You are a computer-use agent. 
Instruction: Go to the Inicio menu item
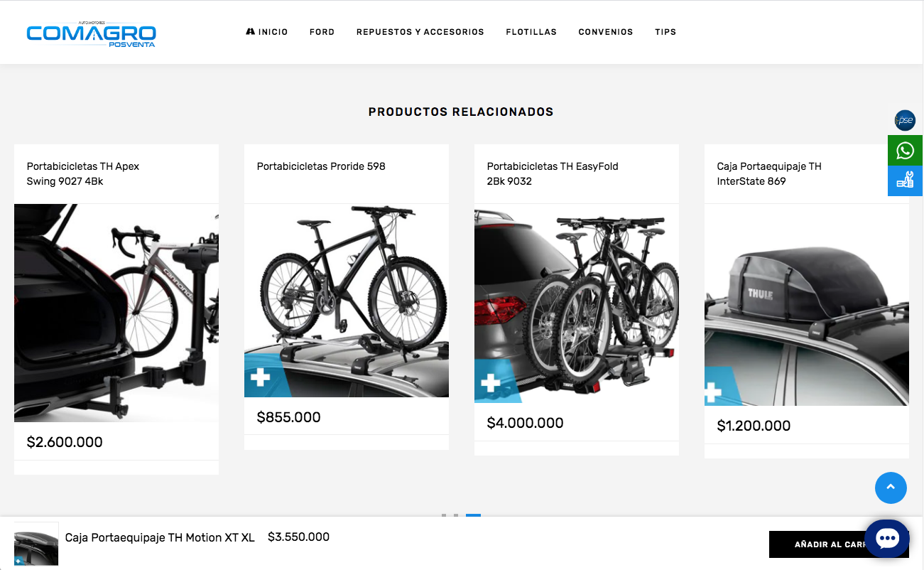click(x=267, y=32)
